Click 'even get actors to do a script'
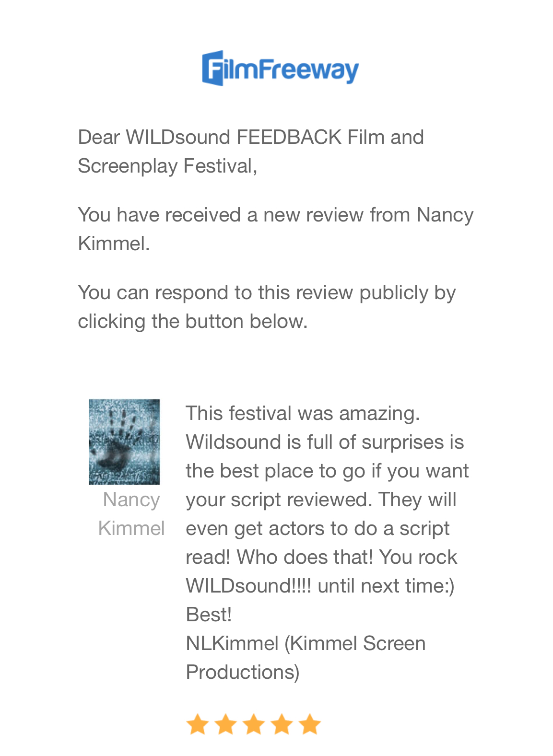Screen dimensions: 553x756 (317, 528)
